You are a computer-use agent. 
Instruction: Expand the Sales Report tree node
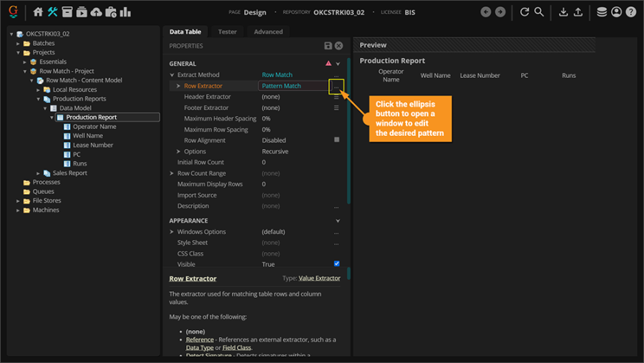pyautogui.click(x=39, y=173)
